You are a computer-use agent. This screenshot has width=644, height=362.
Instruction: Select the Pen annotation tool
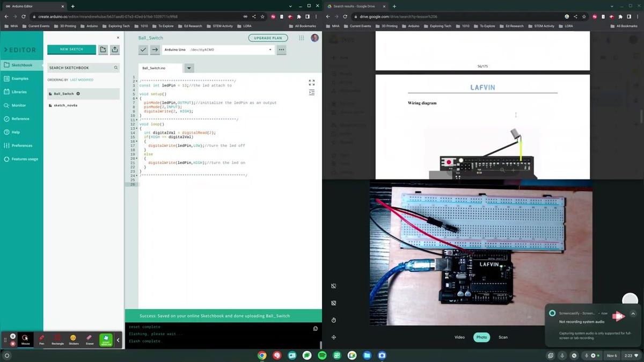(x=41, y=339)
